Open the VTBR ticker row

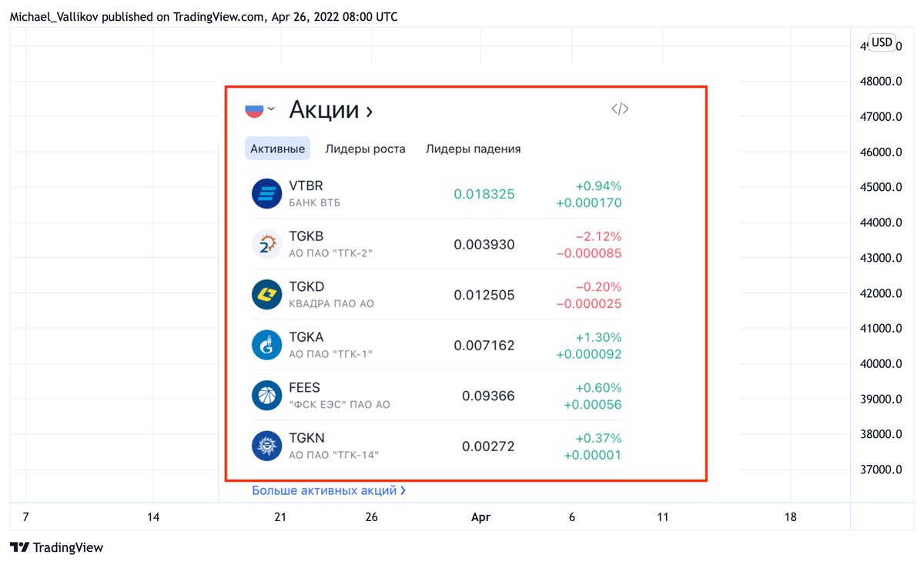coord(437,194)
